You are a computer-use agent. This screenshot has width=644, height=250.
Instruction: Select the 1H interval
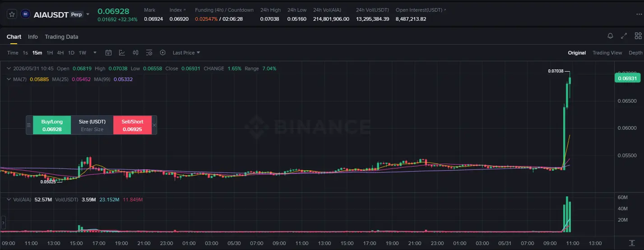point(50,53)
